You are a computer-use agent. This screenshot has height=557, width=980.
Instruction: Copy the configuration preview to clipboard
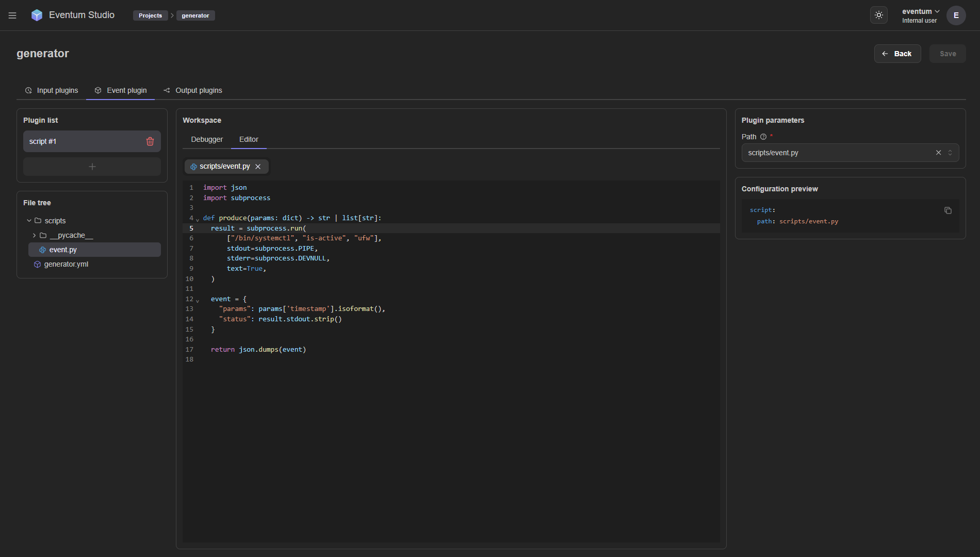pos(948,210)
